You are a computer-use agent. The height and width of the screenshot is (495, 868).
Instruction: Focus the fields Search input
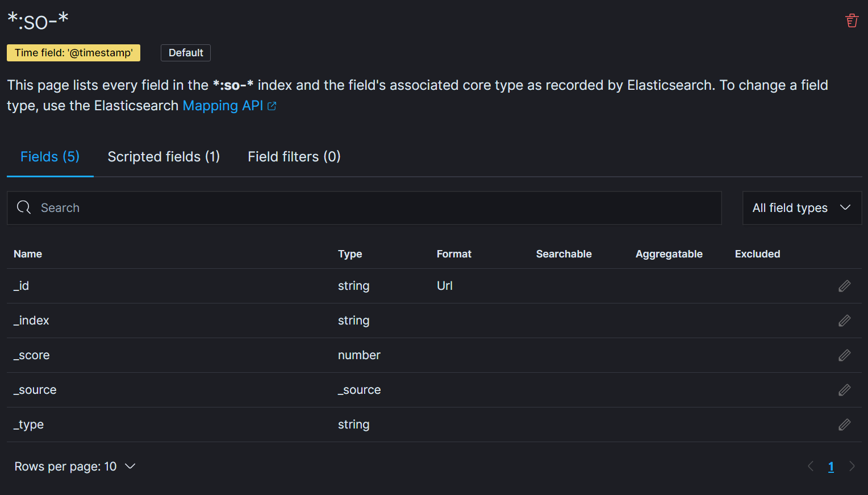click(364, 208)
